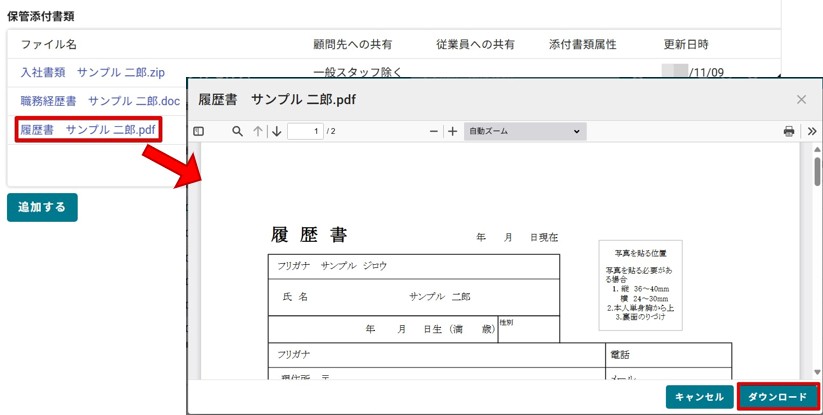Open 履歴書 サンプル 二郎.pdf file link

click(88, 130)
